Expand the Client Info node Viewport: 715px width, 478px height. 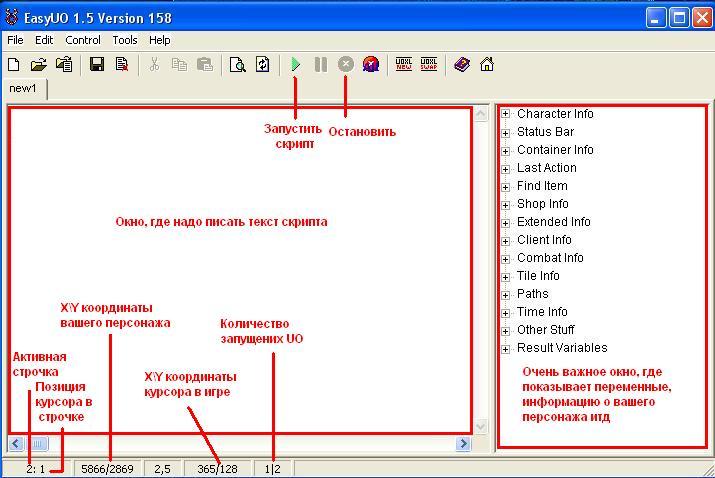(505, 241)
